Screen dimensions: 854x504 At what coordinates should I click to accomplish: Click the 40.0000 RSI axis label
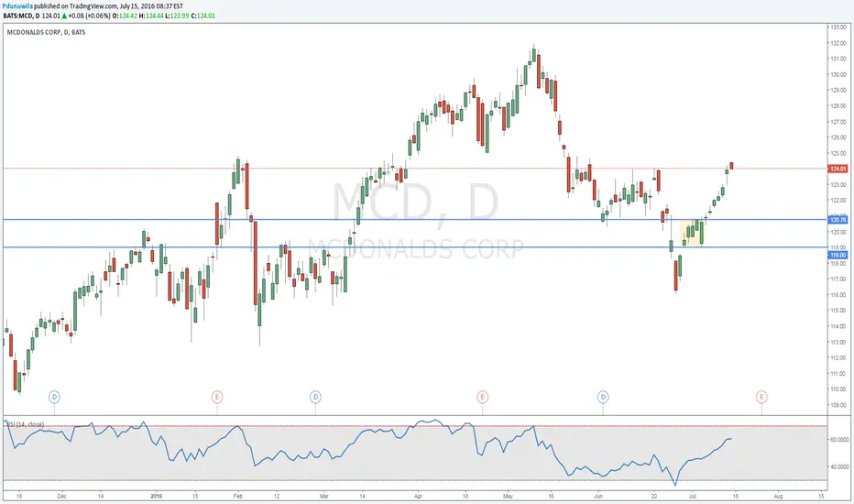point(839,467)
